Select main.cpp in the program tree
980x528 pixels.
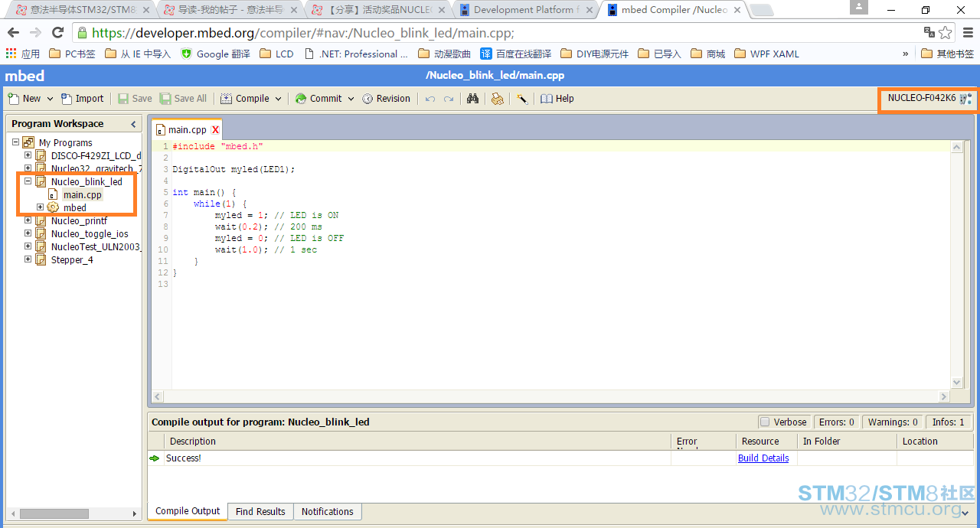pyautogui.click(x=82, y=195)
